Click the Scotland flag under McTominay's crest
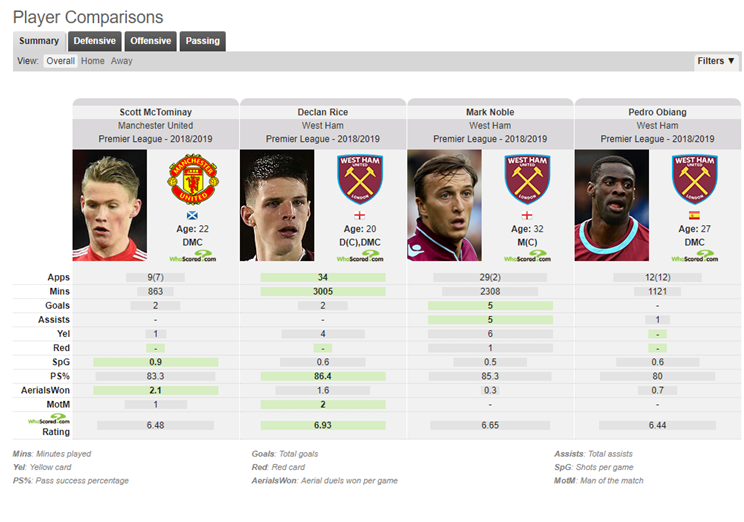Image resolution: width=744 pixels, height=522 pixels. coord(192,215)
